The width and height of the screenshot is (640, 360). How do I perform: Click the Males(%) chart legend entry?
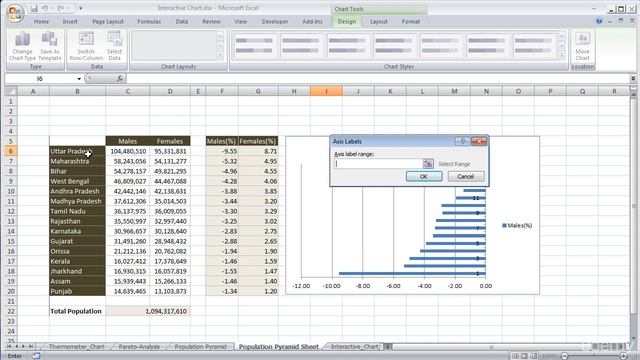[517, 225]
